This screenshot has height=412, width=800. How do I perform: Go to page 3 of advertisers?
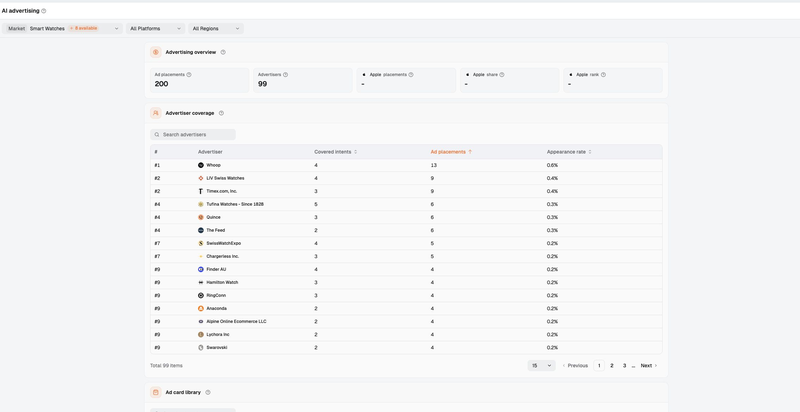point(624,366)
